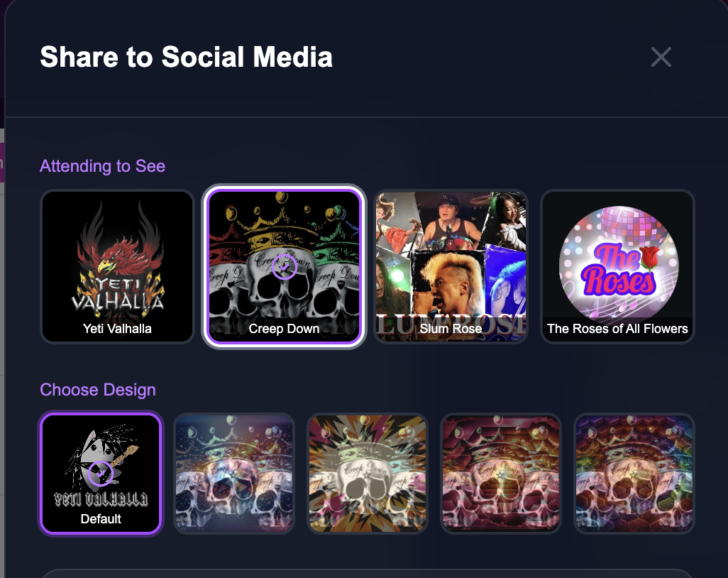Pick The Roses of All Flowers card
Image resolution: width=728 pixels, height=578 pixels.
617,266
